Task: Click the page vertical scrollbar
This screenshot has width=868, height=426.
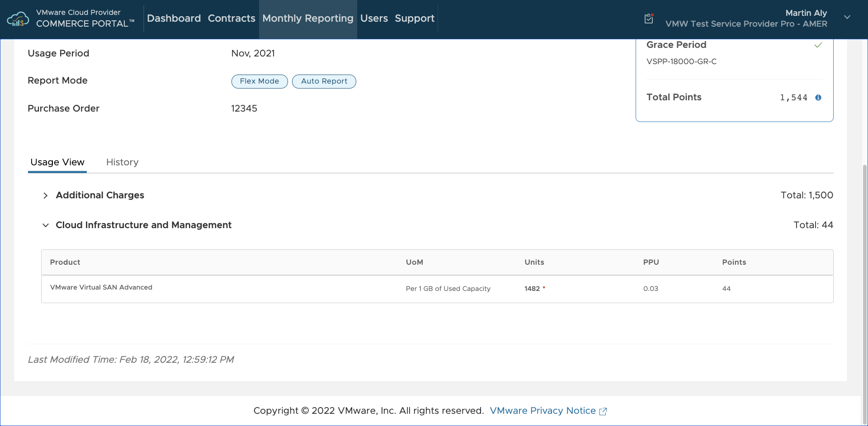Action: pyautogui.click(x=864, y=271)
